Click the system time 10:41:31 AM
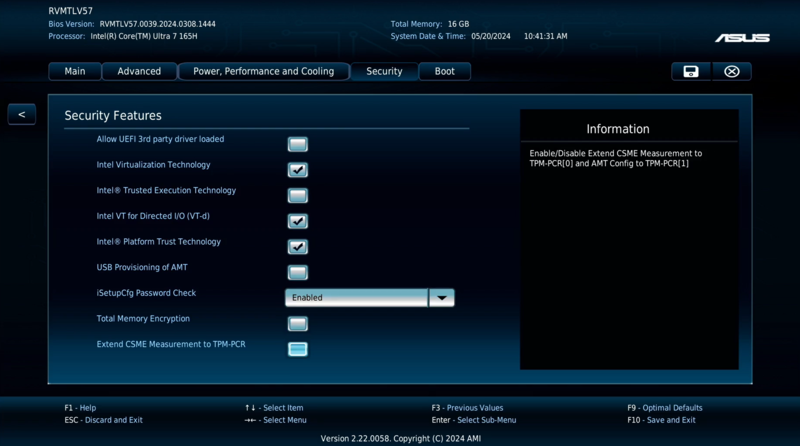Image resolution: width=800 pixels, height=446 pixels. point(545,36)
